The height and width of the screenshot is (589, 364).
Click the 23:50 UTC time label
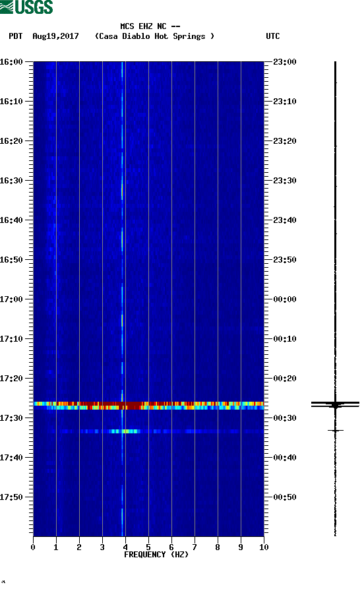pyautogui.click(x=285, y=260)
